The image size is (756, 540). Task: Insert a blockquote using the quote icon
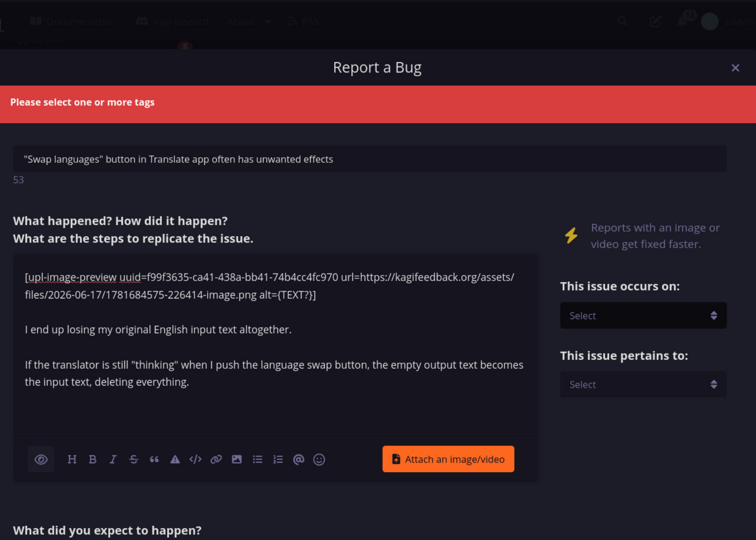[154, 459]
